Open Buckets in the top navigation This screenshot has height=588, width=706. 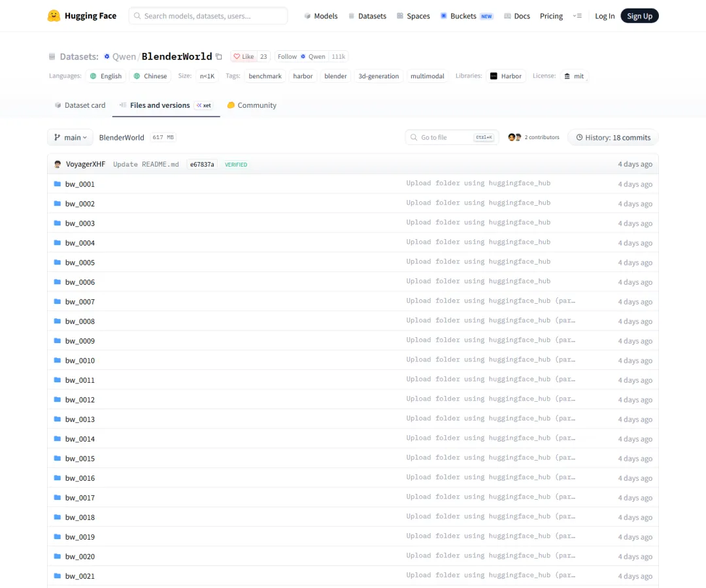tap(467, 16)
